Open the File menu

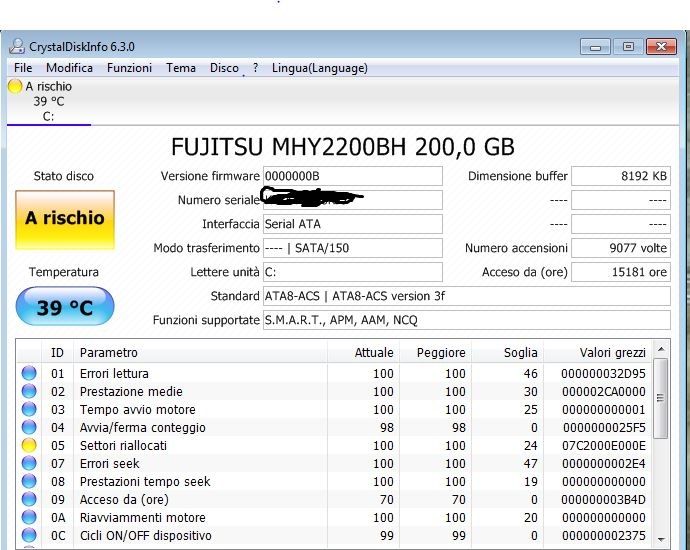(23, 68)
